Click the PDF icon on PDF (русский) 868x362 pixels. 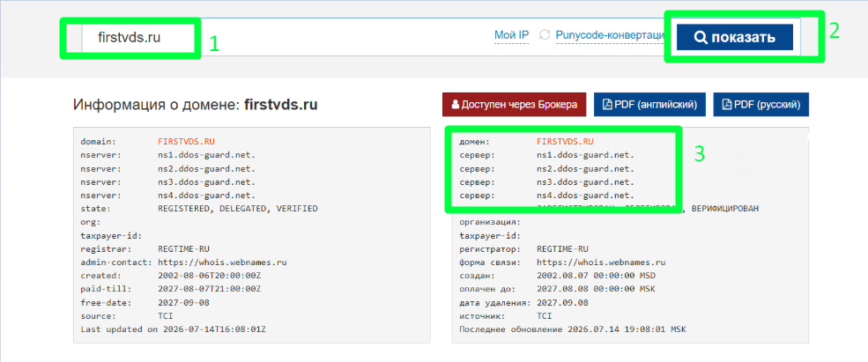727,105
